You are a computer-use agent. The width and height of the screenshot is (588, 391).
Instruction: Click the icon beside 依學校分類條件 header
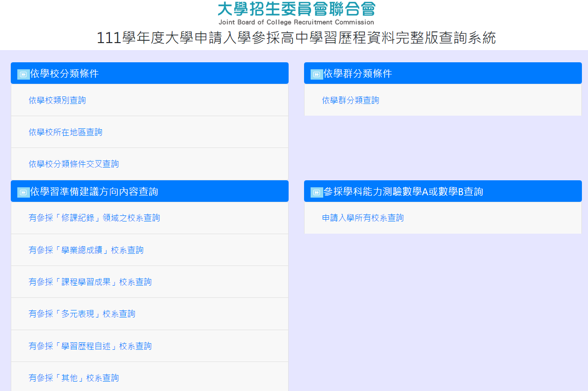pyautogui.click(x=23, y=74)
